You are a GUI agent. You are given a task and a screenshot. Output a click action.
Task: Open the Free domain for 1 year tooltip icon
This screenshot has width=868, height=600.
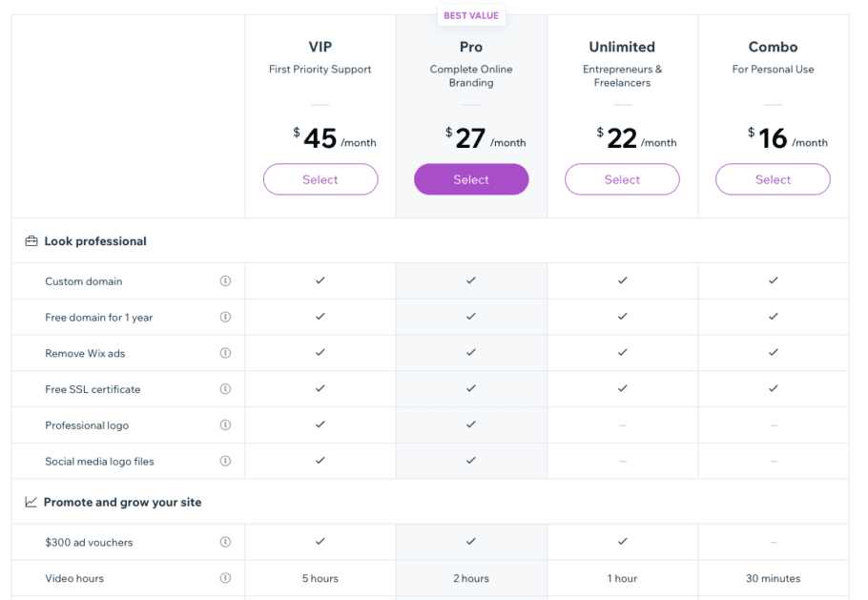coord(226,317)
